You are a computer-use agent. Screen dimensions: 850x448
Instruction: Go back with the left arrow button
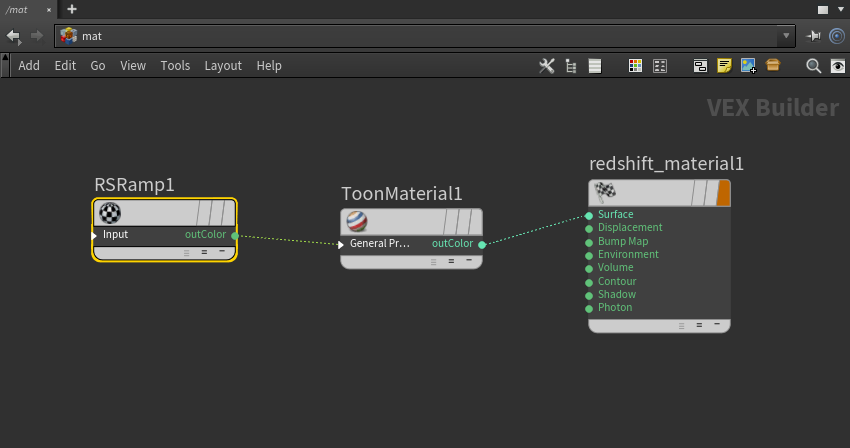pyautogui.click(x=13, y=36)
